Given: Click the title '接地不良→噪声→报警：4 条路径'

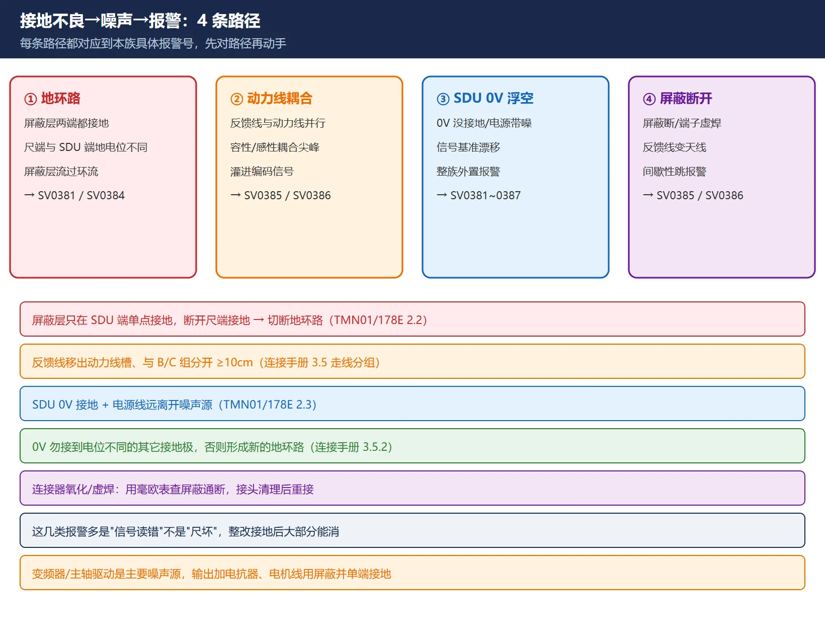Looking at the screenshot, I should click(x=140, y=21).
